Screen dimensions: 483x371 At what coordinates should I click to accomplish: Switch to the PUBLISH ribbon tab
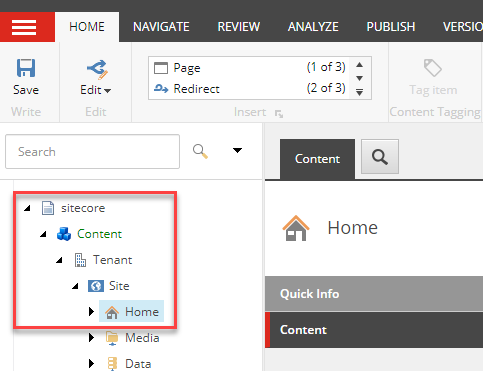391,27
